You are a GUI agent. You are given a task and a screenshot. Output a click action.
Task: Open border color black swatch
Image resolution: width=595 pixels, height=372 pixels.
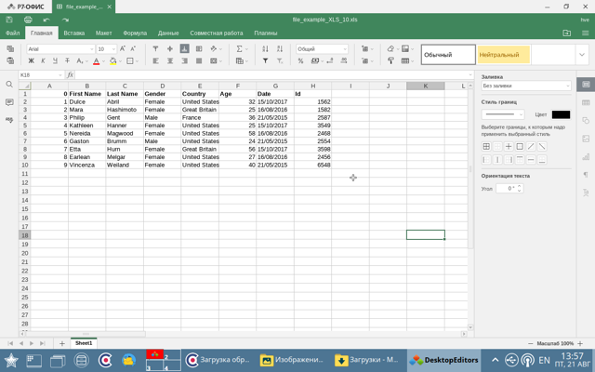click(561, 114)
